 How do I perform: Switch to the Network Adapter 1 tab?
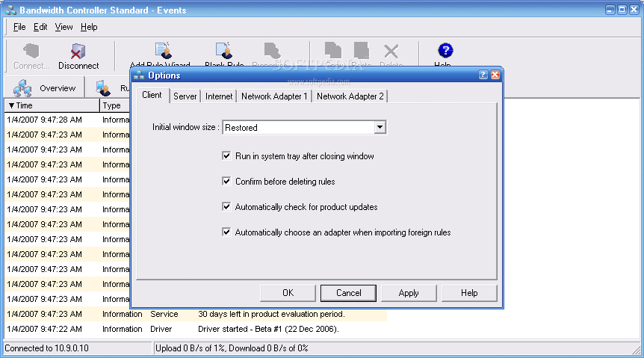(x=274, y=96)
